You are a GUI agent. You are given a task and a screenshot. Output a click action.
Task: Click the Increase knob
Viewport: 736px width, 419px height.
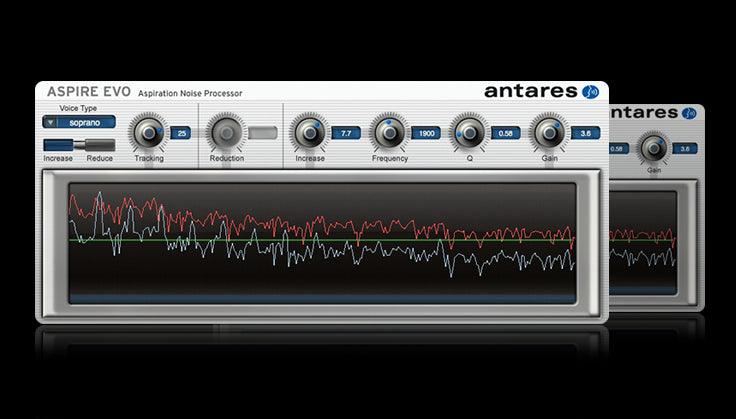(x=310, y=133)
